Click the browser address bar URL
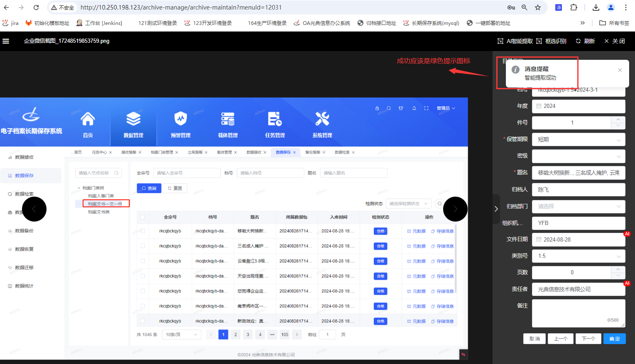Screen dimensions: 635x364 [x=181, y=7]
